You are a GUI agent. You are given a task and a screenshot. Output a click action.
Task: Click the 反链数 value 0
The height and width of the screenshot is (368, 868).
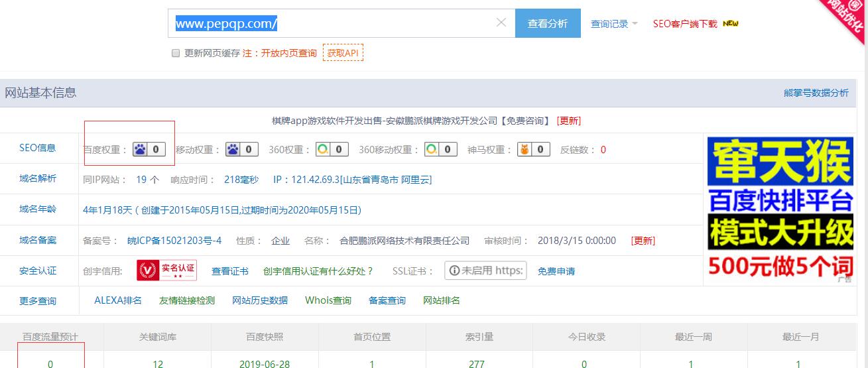[x=603, y=150]
